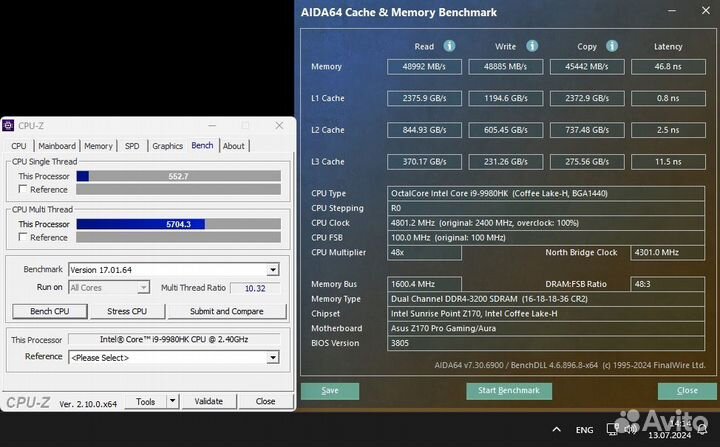
Task: Click L3 Cache Latency value 11.5 ns
Action: pos(668,162)
